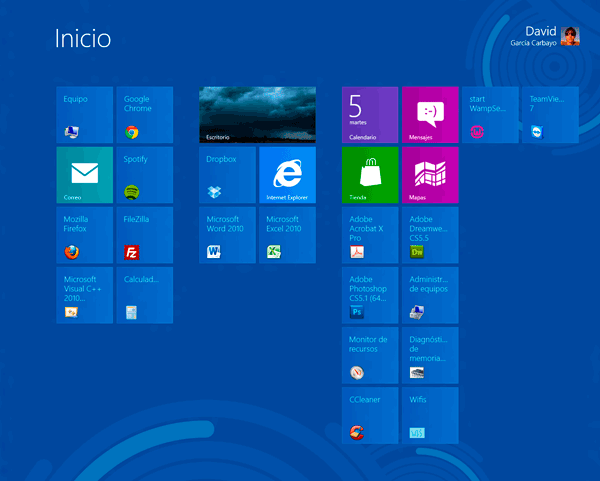
Task: Launch Adobe Acrobat X Pro tile
Action: [370, 235]
